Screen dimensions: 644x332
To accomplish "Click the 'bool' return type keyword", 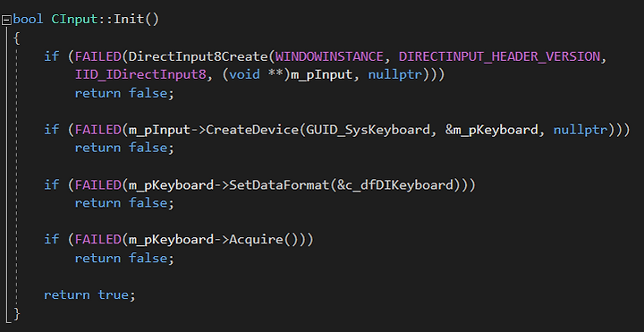I will pos(28,20).
